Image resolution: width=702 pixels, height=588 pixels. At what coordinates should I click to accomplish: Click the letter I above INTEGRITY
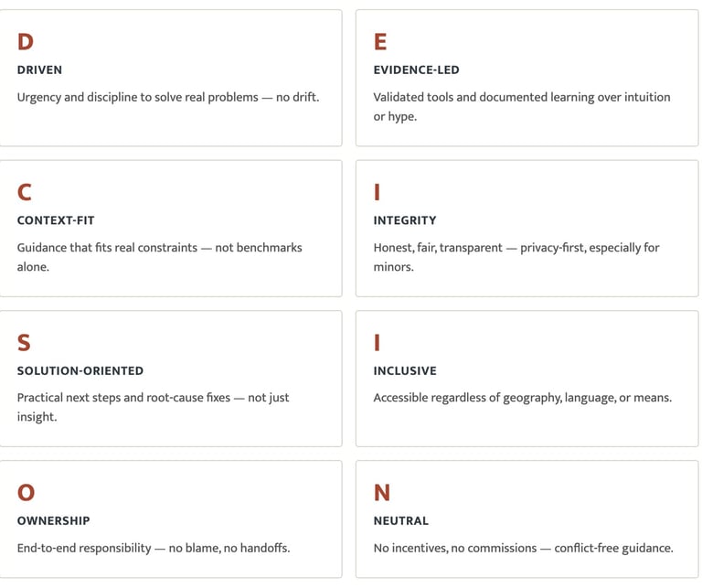point(377,192)
